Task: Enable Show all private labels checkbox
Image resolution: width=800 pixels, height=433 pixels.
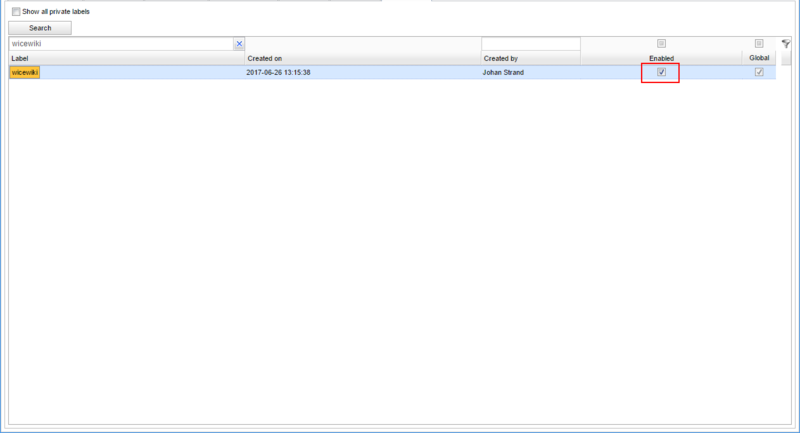Action: coord(16,11)
